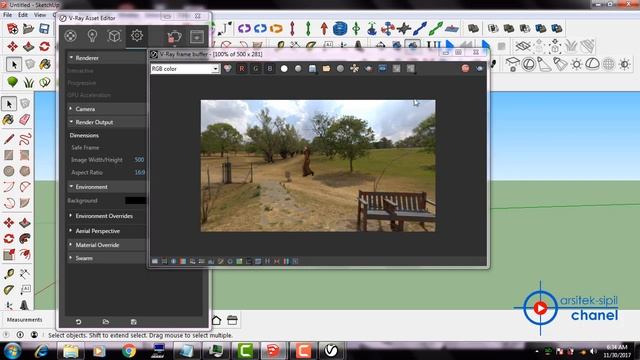640x360 pixels.
Task: Click the Measurements box label
Action: point(24,320)
